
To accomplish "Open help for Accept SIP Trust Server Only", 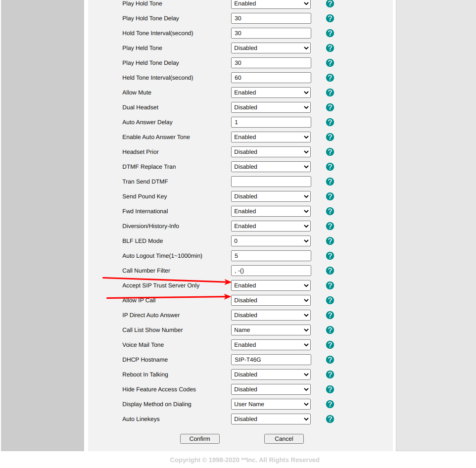I will (x=330, y=285).
